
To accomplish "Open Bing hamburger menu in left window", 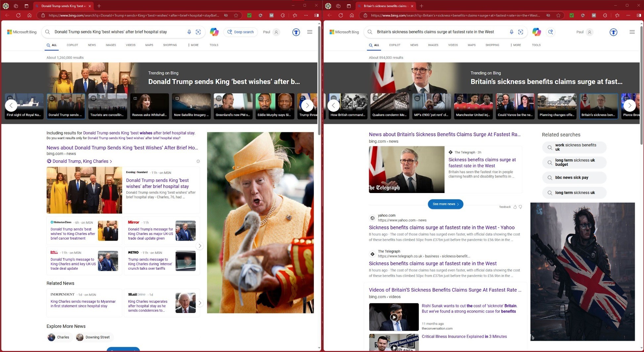I will (x=310, y=32).
